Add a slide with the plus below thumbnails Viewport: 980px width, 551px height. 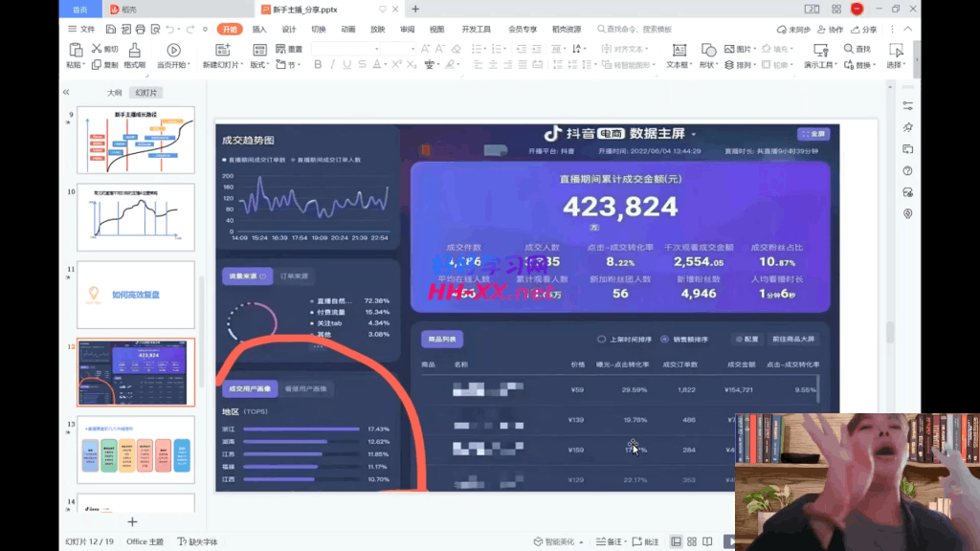click(132, 521)
